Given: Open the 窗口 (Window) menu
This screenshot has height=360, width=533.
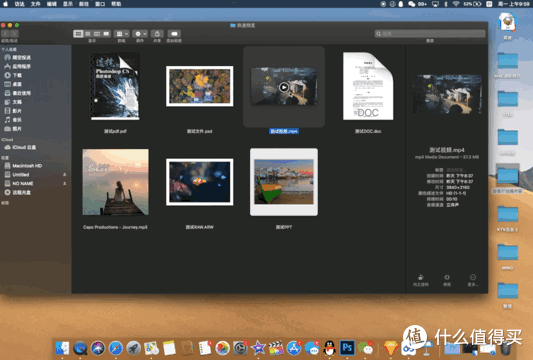Looking at the screenshot, I should [x=100, y=4].
